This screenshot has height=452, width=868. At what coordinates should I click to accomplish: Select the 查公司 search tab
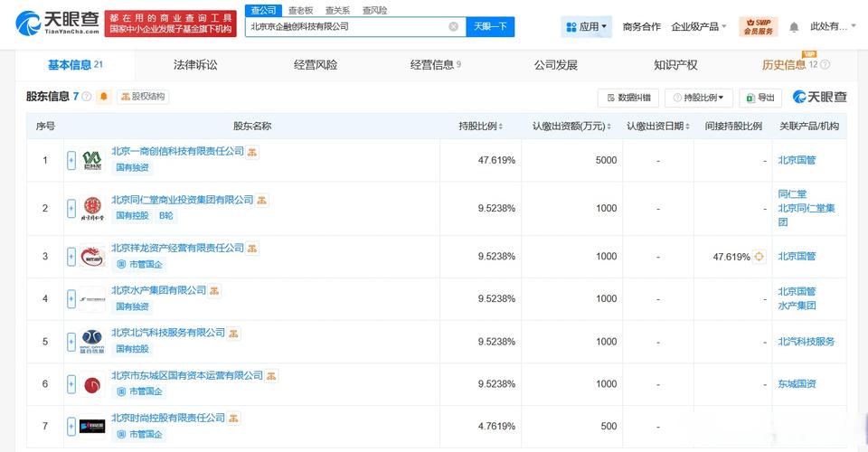263,11
